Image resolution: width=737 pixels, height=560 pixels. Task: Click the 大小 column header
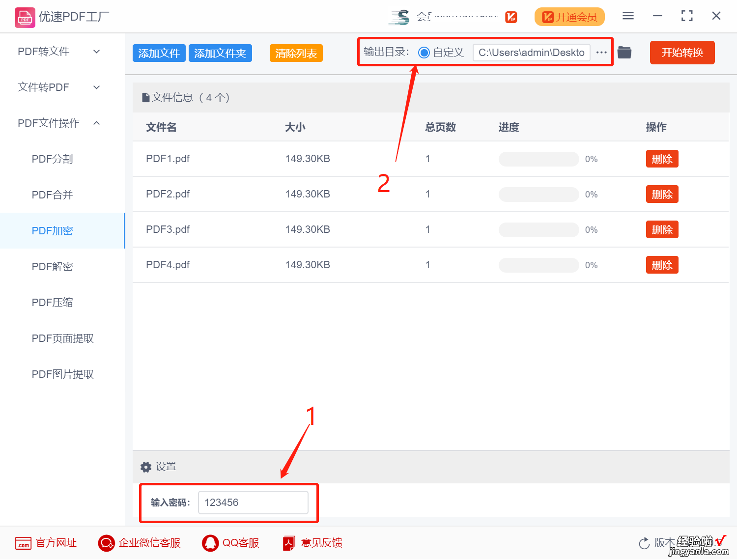[x=295, y=127]
